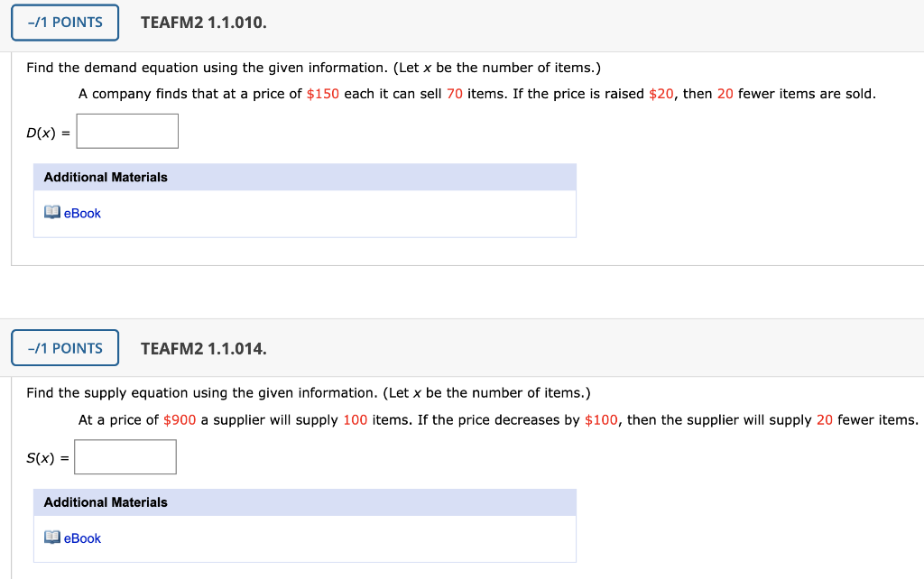Select the TEAFM2 1.1.014 question title
The height and width of the screenshot is (579, 924).
203,347
